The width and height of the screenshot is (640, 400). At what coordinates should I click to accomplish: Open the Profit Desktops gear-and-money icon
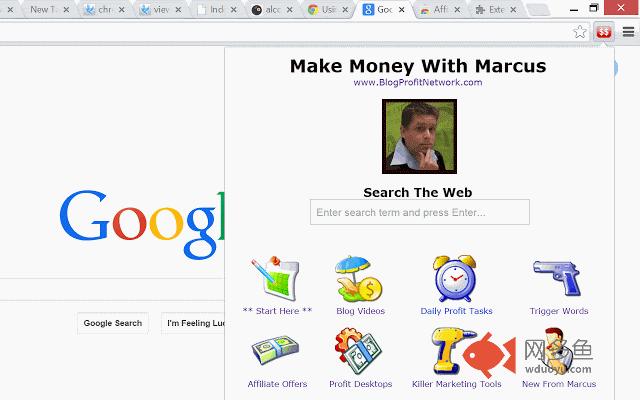pos(358,351)
